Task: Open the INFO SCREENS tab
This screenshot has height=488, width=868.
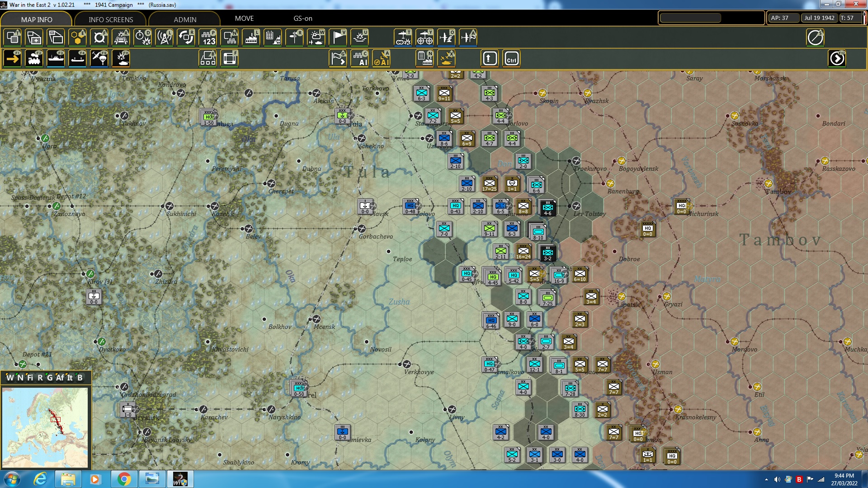Action: pos(111,19)
